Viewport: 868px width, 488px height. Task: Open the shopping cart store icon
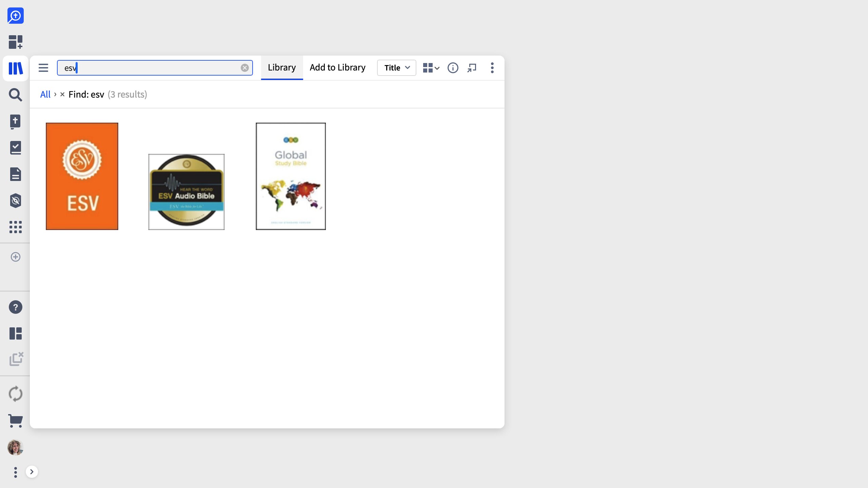pyautogui.click(x=16, y=421)
